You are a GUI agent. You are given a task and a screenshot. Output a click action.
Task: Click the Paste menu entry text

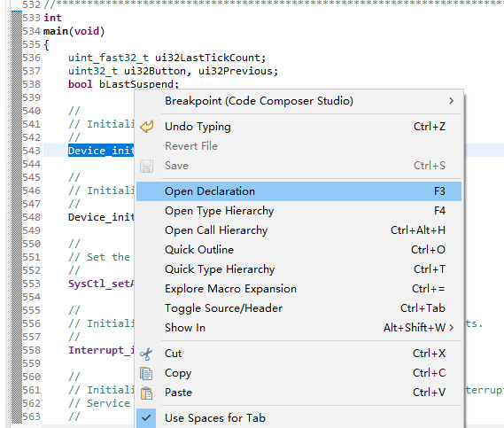[178, 393]
